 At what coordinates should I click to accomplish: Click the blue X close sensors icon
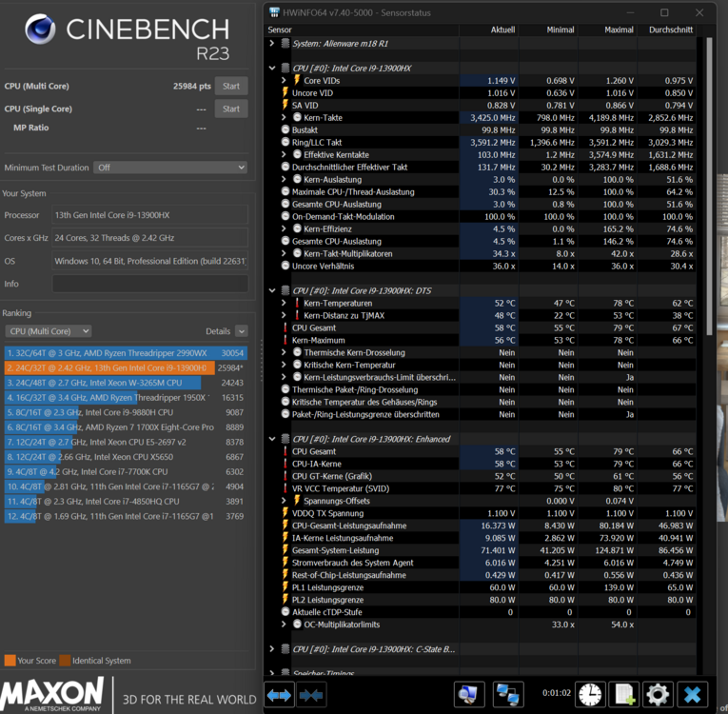tap(694, 694)
